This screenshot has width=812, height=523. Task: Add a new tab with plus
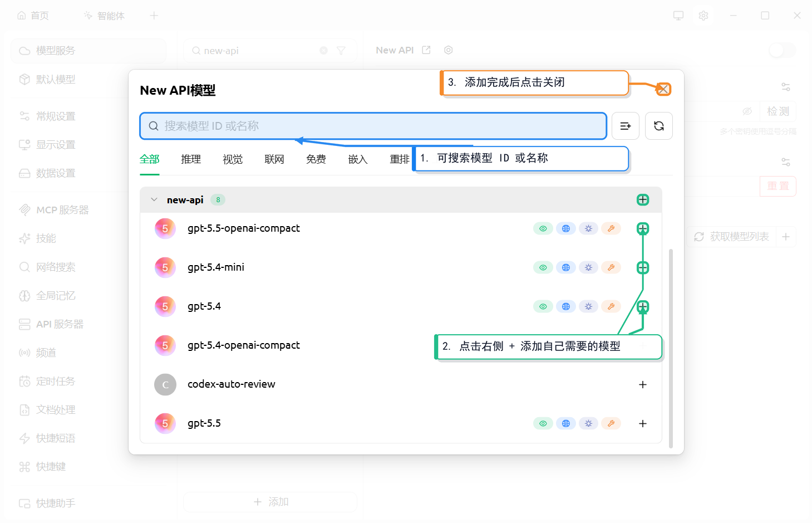154,16
